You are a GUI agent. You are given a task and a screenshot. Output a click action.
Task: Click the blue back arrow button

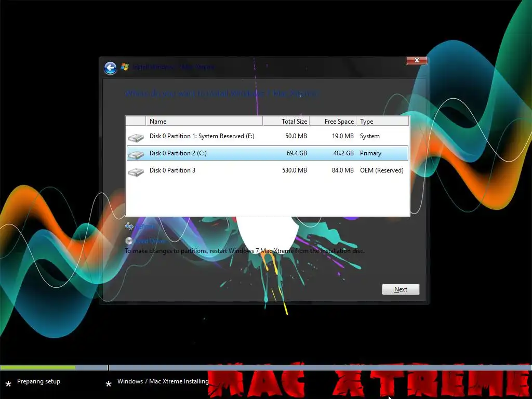point(110,68)
